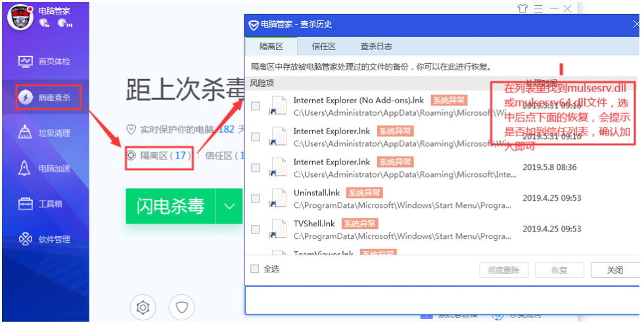Click the 电脑管家 shield logo in the dialog title
Image resolution: width=644 pixels, height=323 pixels.
tap(254, 26)
